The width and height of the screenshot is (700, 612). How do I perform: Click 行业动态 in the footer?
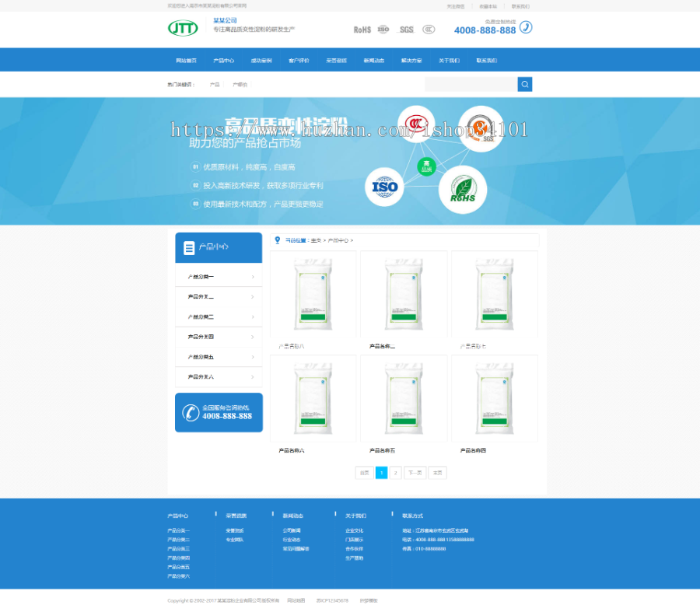[x=292, y=540]
